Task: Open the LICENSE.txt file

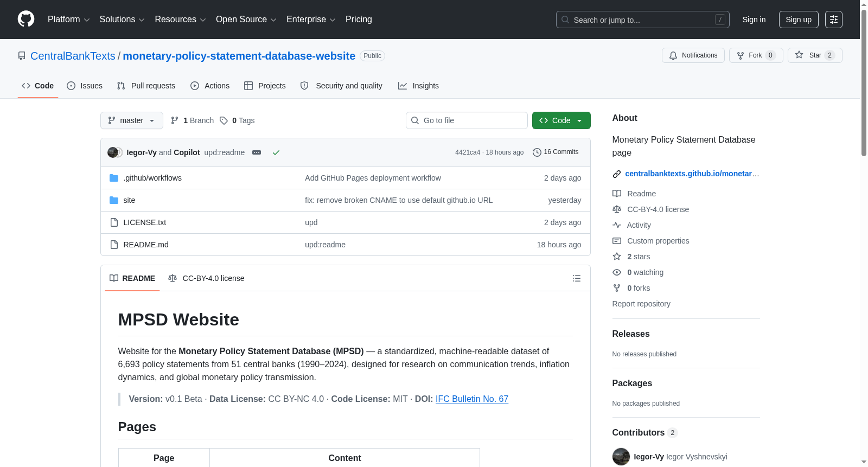Action: tap(145, 222)
